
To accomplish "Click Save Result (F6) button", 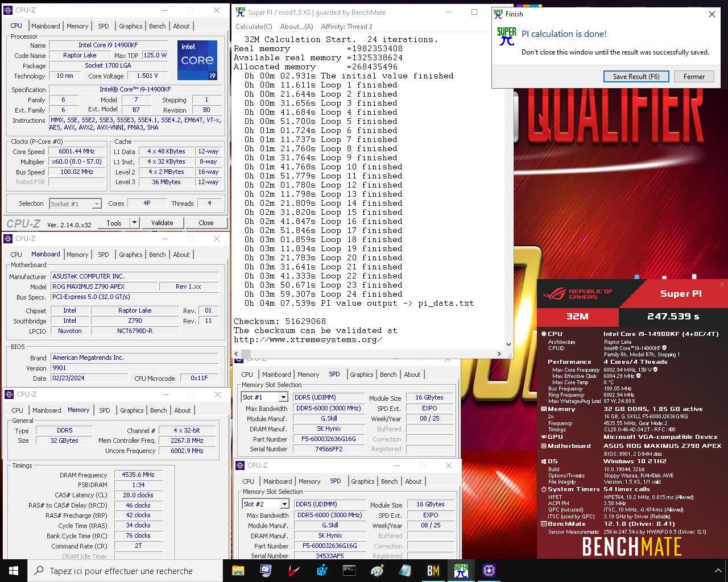I will click(636, 76).
